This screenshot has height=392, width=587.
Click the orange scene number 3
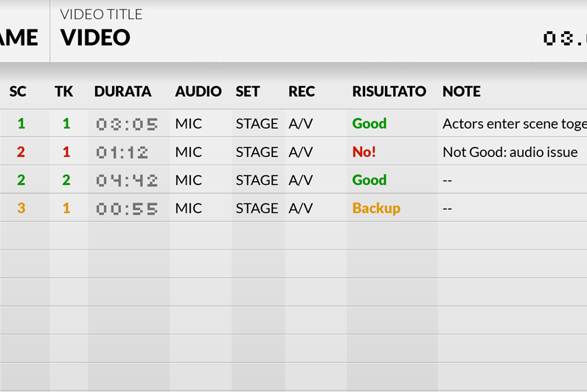(21, 209)
